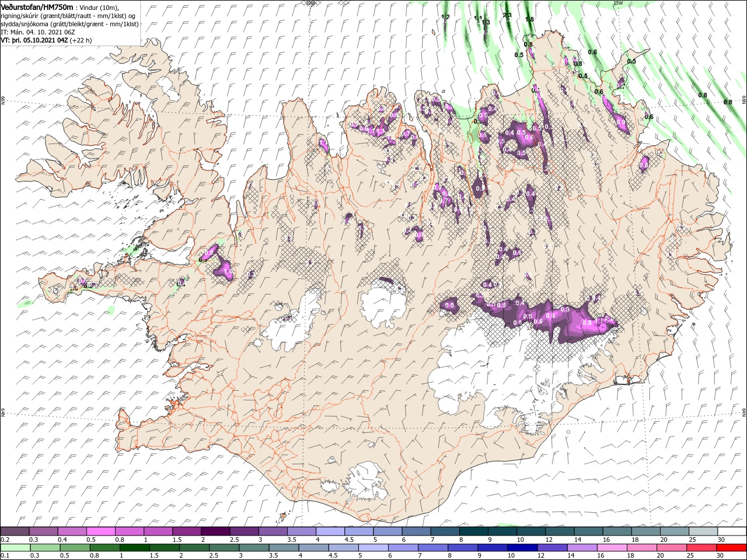Screen dimensions: 747x560
Task: Select the light grey swatch above label 25 in the top row
Action: [703, 531]
